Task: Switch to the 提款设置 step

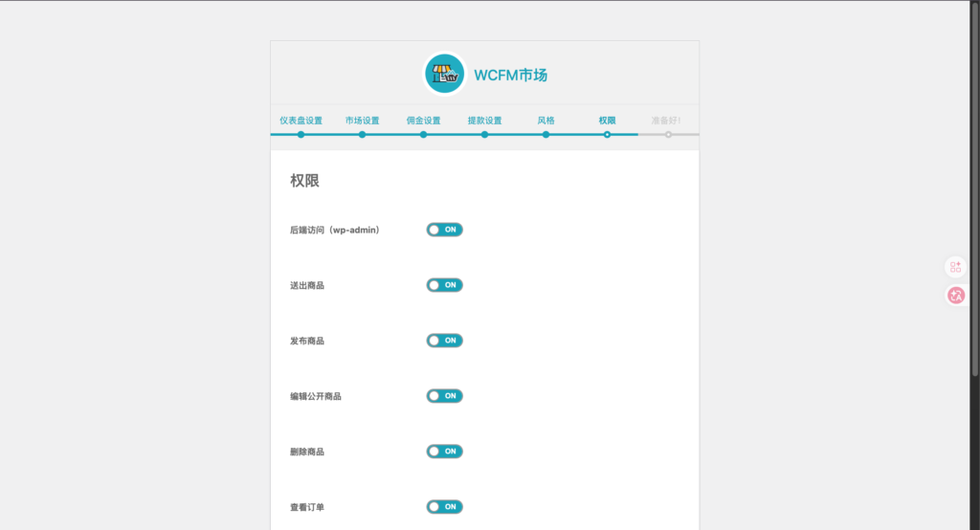Action: (484, 121)
